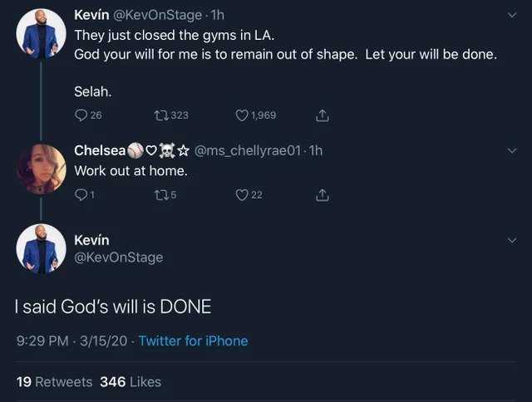Click the 9:29 PM · 3/15/20 timestamp
Viewport: 532px width, 402px height.
coord(71,341)
